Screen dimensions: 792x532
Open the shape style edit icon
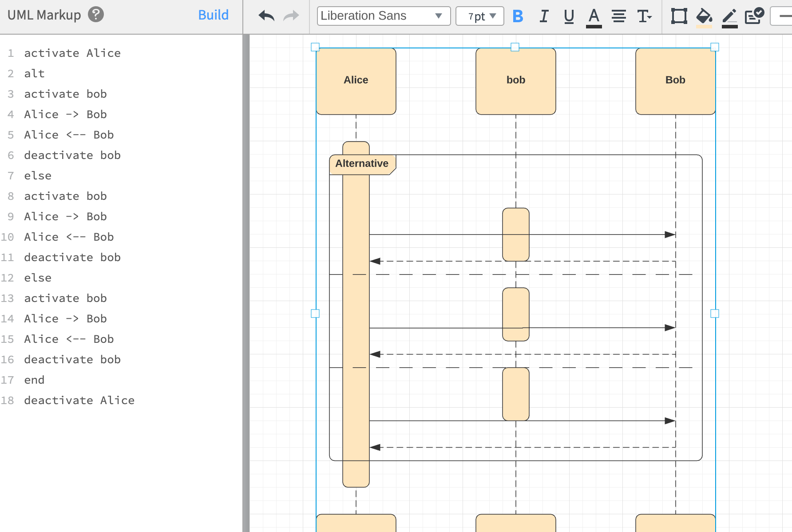coord(754,16)
